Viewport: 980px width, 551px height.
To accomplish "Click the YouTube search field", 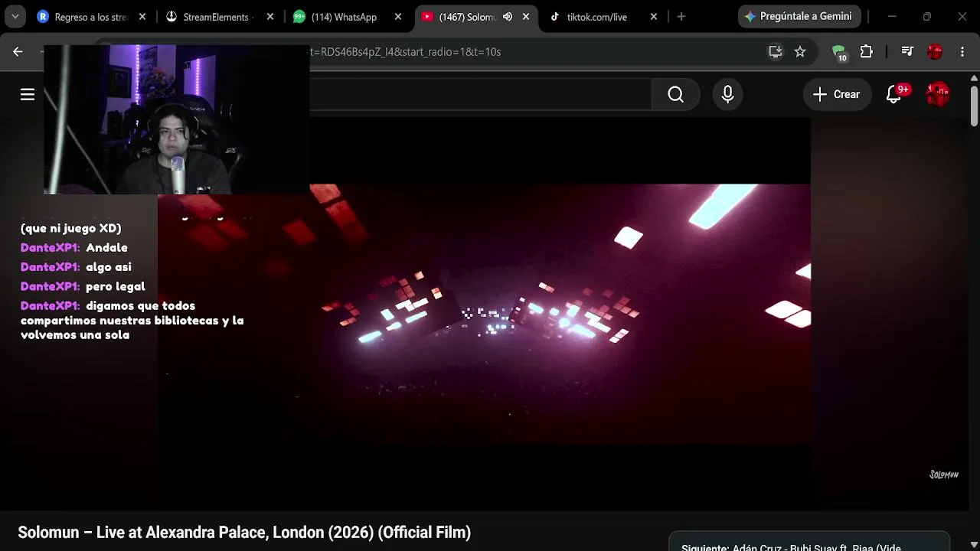I will (x=480, y=94).
